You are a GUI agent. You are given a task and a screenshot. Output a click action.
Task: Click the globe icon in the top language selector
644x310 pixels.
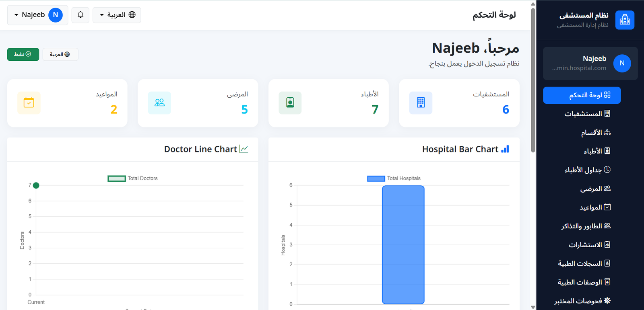click(x=132, y=15)
